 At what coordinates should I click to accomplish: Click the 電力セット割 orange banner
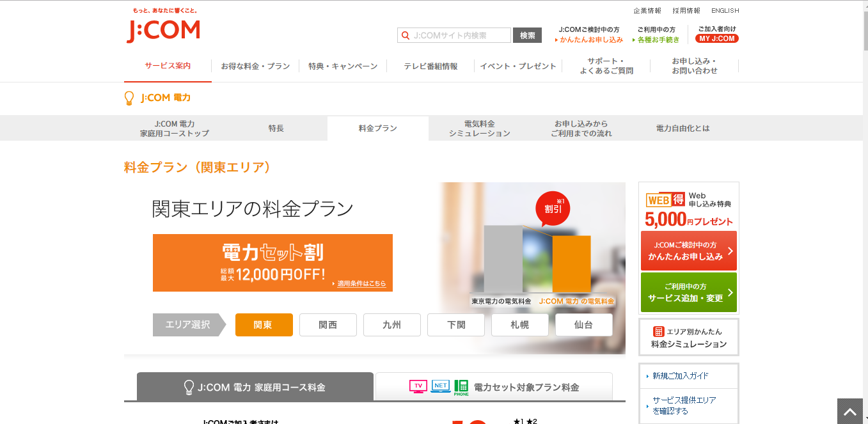coord(272,262)
